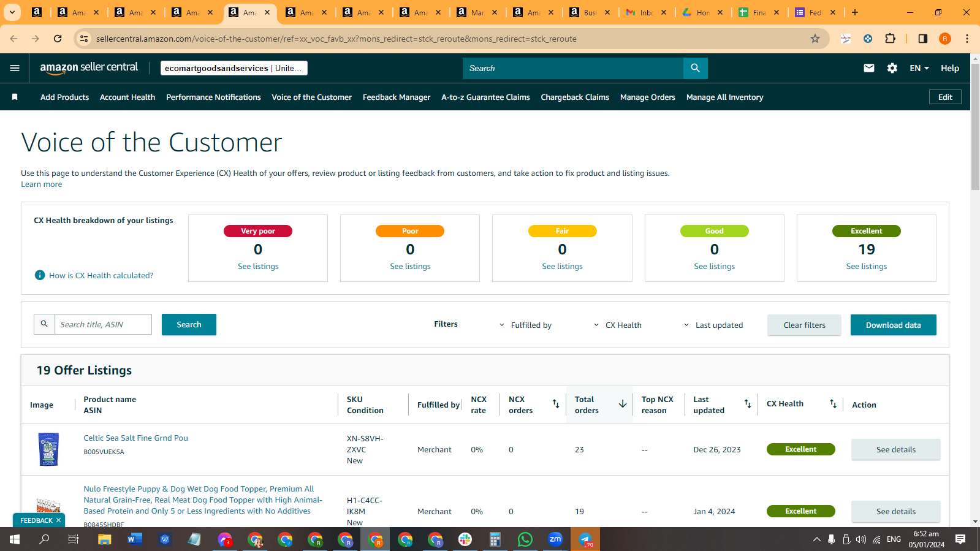Open the browser side panel icon
980x551 pixels.
click(x=923, y=39)
